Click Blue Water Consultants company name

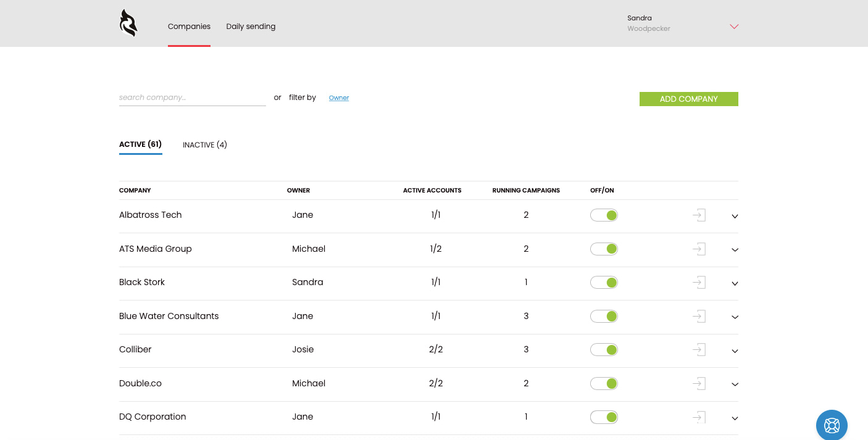(169, 316)
